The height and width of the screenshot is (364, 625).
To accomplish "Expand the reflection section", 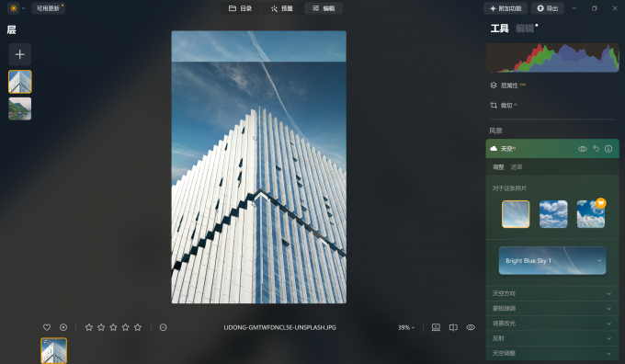I will click(552, 338).
